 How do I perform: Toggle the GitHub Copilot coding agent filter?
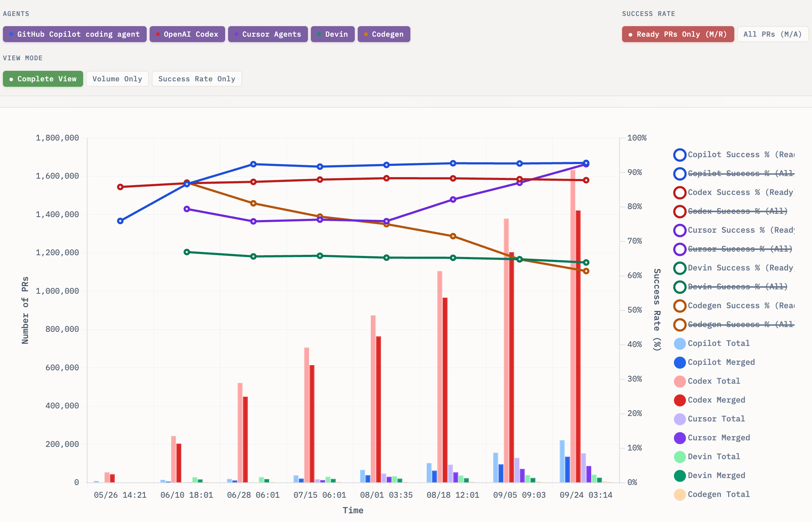coord(74,34)
